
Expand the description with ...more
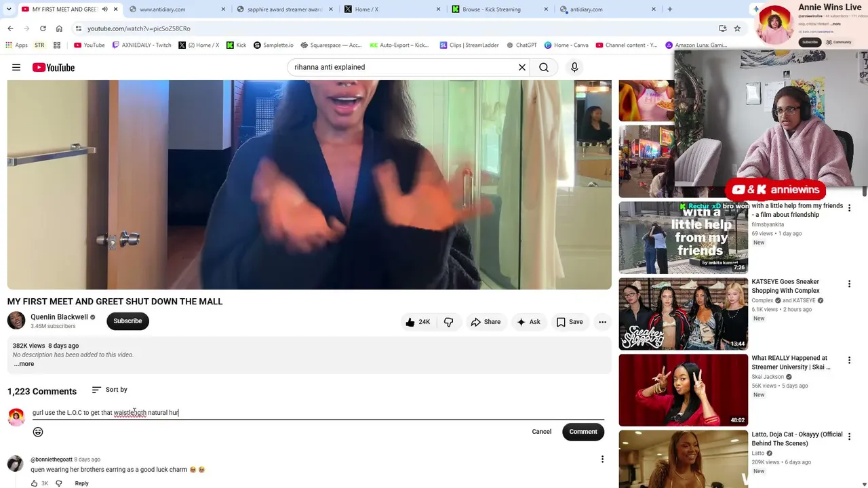[x=24, y=364]
